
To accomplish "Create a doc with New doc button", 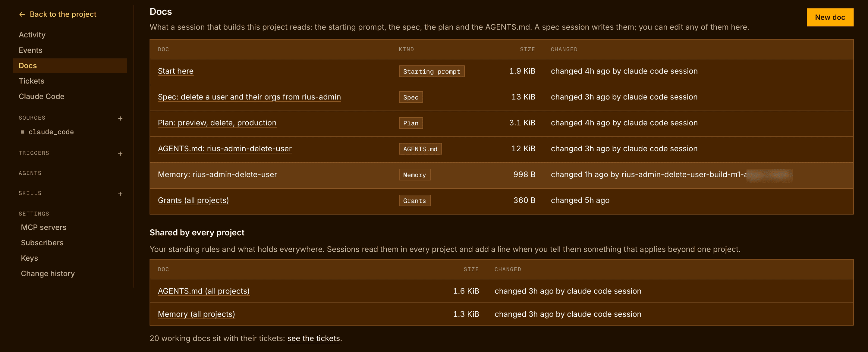I will pyautogui.click(x=830, y=17).
